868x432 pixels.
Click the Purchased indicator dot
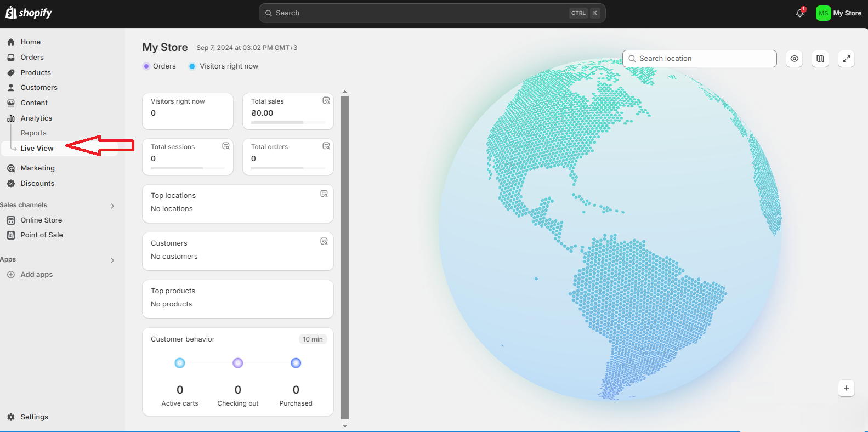[296, 363]
